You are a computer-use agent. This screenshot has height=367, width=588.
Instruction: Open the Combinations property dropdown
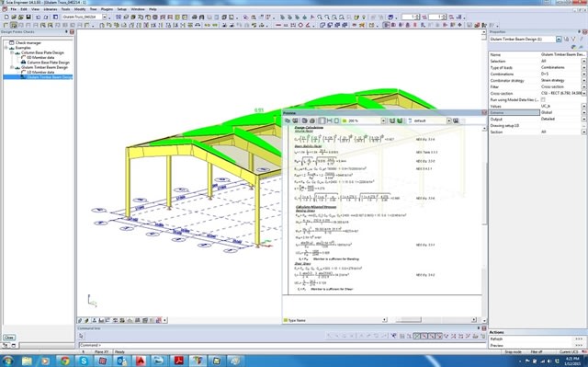coord(584,74)
